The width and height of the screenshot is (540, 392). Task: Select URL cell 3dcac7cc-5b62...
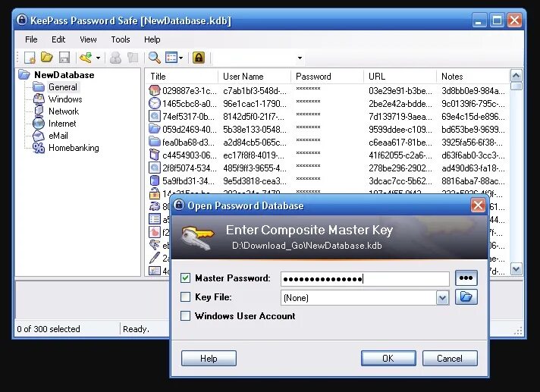(400, 181)
